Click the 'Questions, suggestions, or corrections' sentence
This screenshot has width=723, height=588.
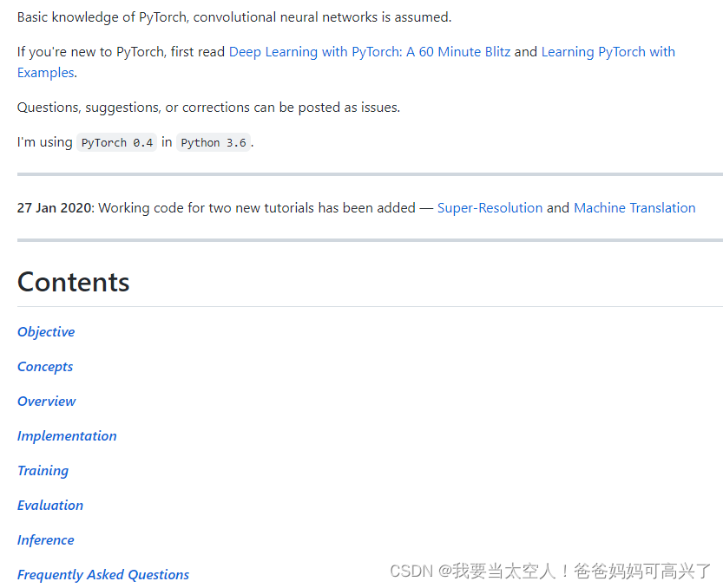click(208, 108)
